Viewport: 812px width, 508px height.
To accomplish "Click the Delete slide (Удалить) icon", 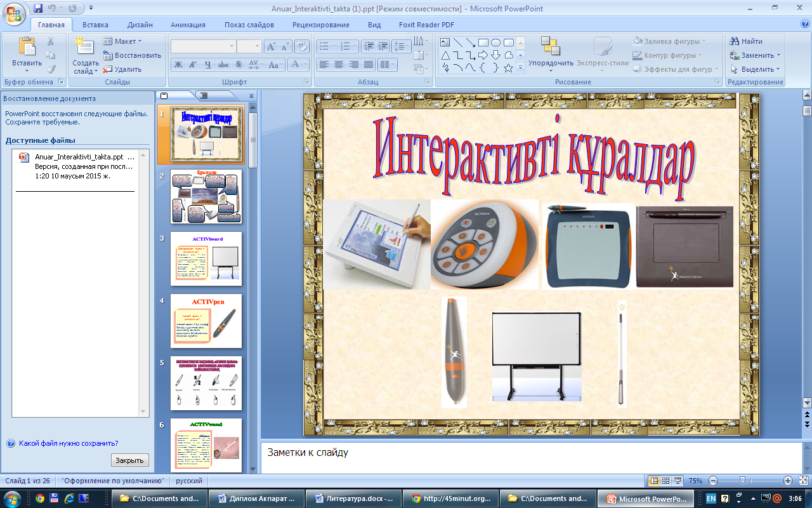I will pyautogui.click(x=108, y=69).
